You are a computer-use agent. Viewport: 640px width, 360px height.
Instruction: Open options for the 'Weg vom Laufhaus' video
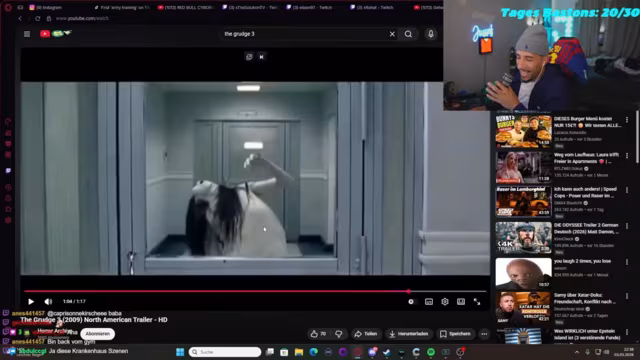627,156
